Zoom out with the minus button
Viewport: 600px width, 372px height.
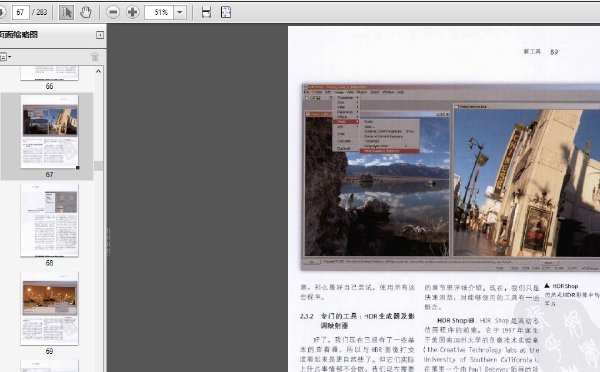113,13
